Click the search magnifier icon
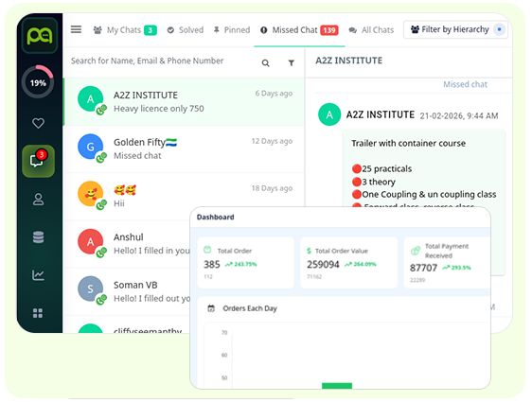Image resolution: width=532 pixels, height=402 pixels. [266, 63]
